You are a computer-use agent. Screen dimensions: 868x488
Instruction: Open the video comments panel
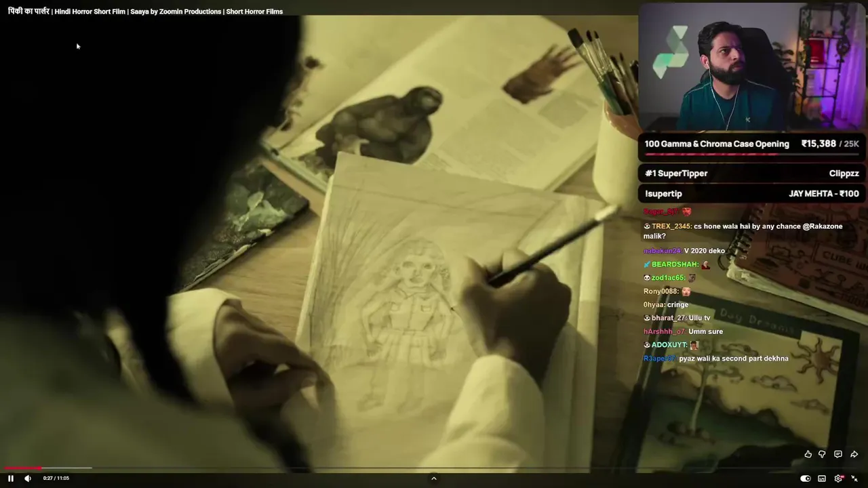click(838, 454)
